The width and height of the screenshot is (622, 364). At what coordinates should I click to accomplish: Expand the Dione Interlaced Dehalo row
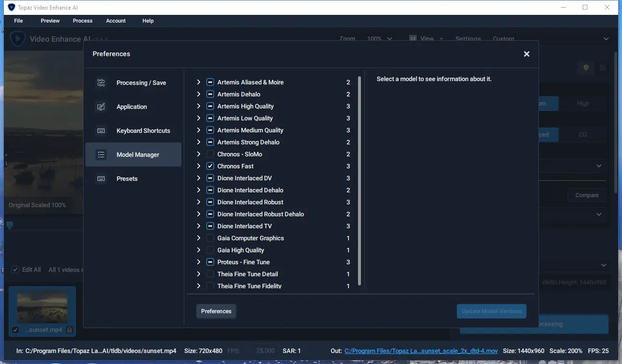click(199, 190)
